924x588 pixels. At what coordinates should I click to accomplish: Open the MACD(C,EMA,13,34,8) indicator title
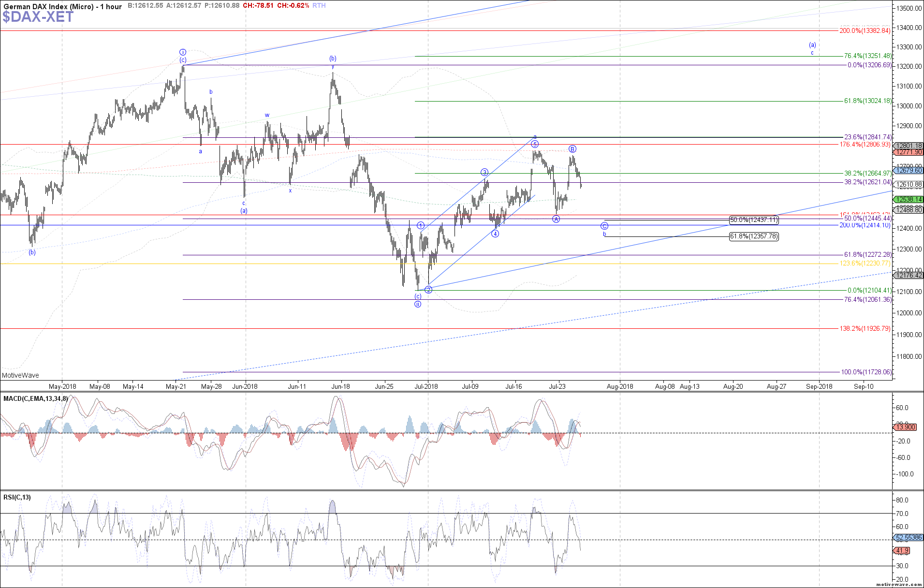35,399
